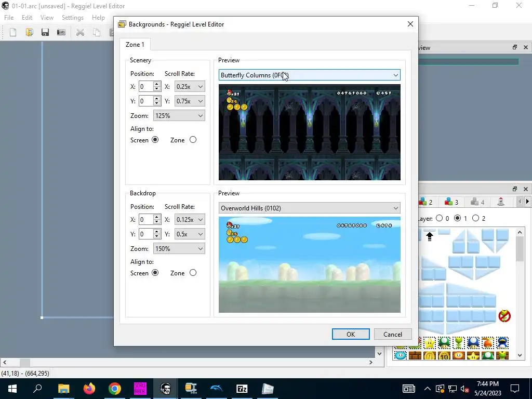Open Firefox from the taskbar
532x399 pixels.
tap(89, 389)
